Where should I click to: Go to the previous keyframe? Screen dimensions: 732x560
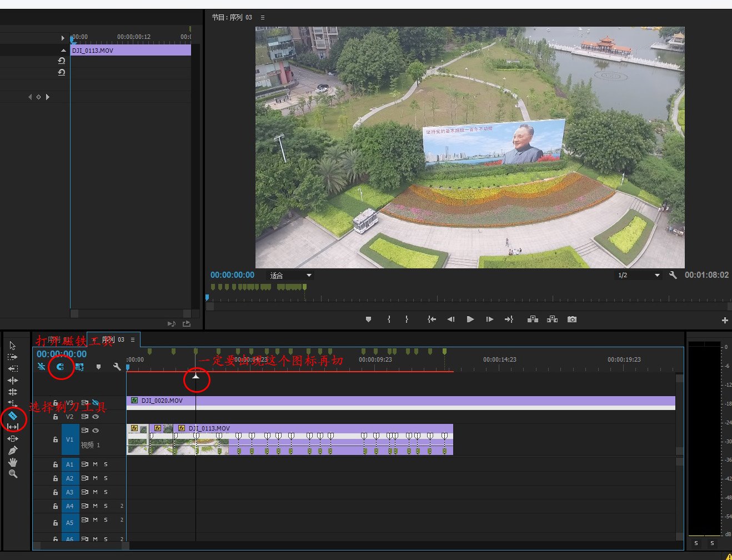[30, 97]
